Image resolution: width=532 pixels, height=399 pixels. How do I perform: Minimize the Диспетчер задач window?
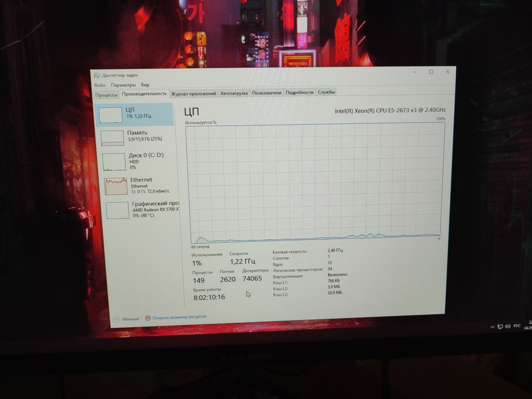[415, 72]
